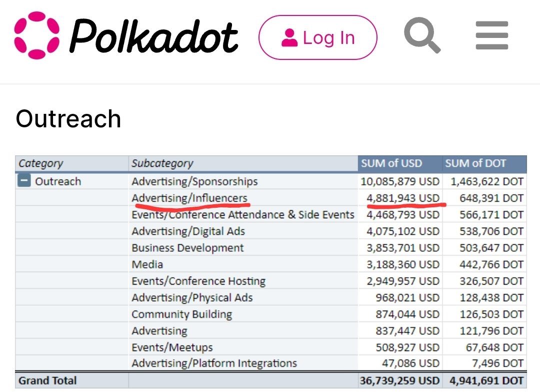Image resolution: width=540 pixels, height=392 pixels.
Task: Click the 4,941,691 DOT grand total
Action: click(x=486, y=381)
